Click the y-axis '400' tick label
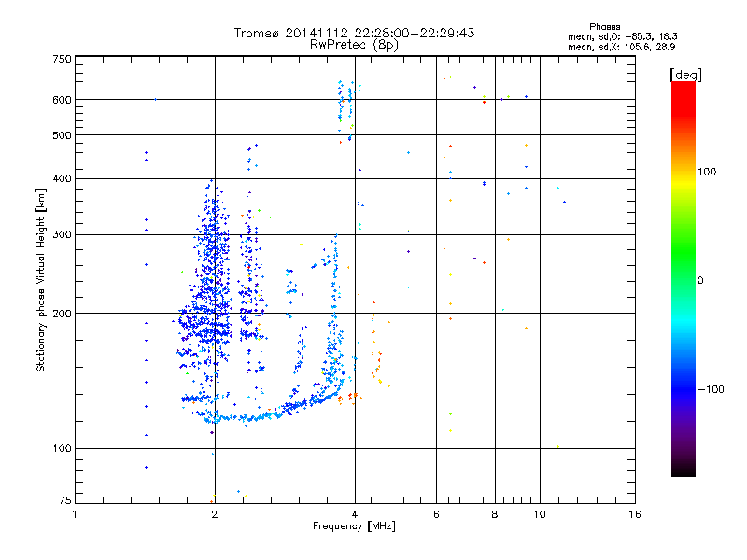This screenshot has height=560, width=747. 62,179
